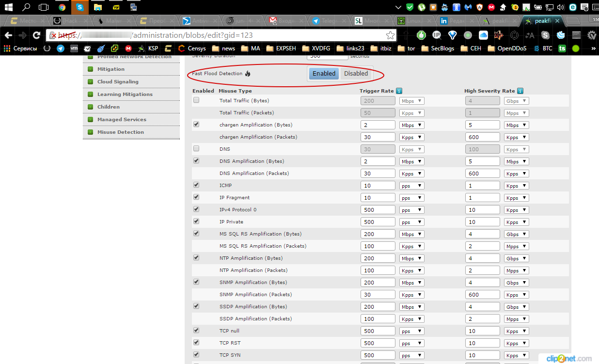The image size is (599, 364).
Task: Click Trigger Rate info icon
Action: click(x=399, y=91)
